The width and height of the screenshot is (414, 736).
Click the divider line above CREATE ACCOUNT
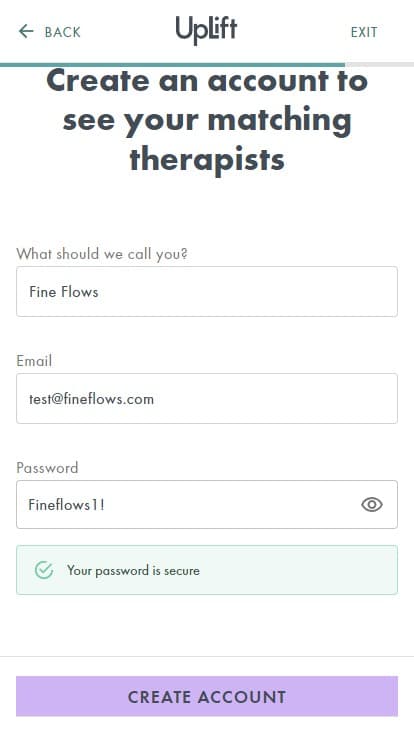[207, 656]
